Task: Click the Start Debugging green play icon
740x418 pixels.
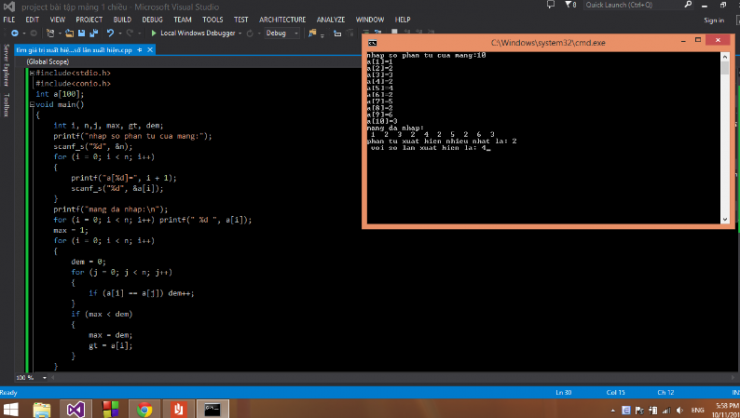Action: pyautogui.click(x=153, y=33)
